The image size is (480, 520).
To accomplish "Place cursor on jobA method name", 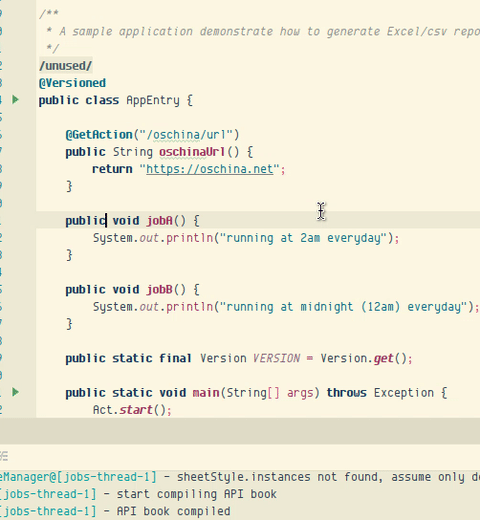I will [x=159, y=221].
